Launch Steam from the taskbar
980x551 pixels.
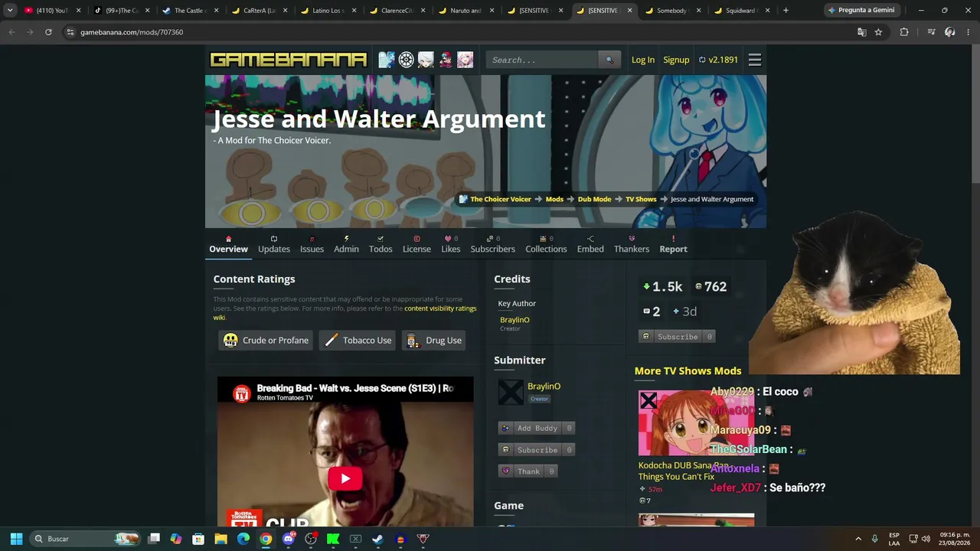tap(377, 539)
